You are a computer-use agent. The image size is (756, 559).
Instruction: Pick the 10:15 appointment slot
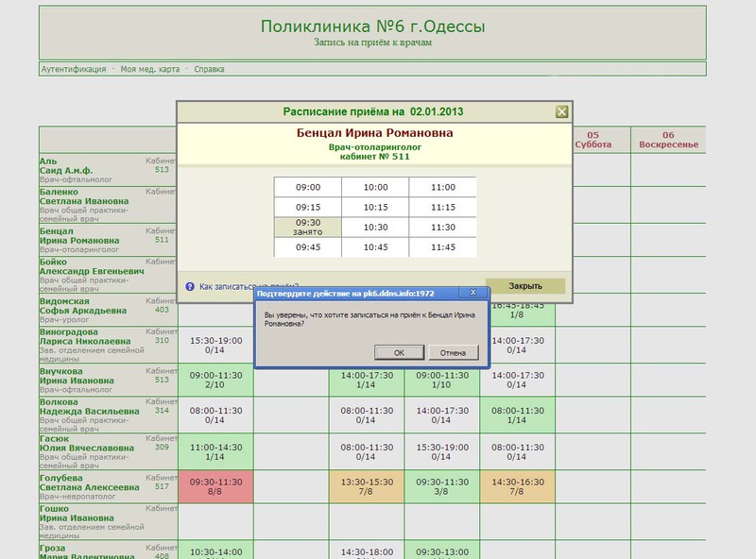375,207
